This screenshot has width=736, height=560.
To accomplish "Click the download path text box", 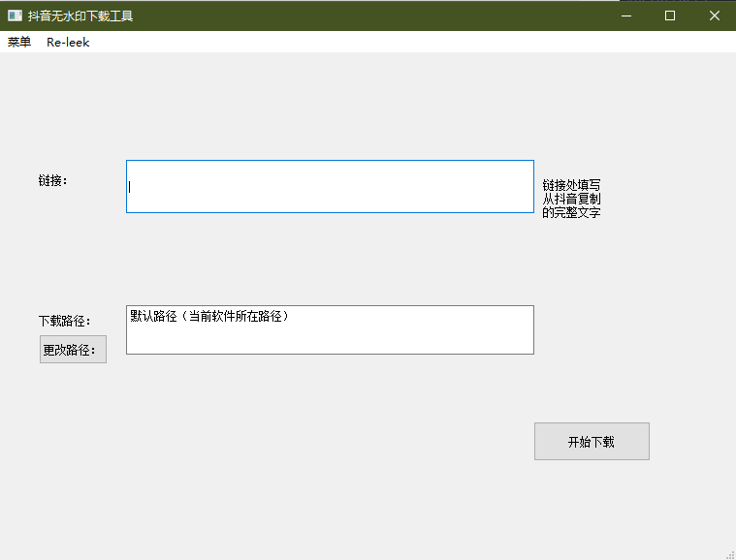I will pos(330,329).
